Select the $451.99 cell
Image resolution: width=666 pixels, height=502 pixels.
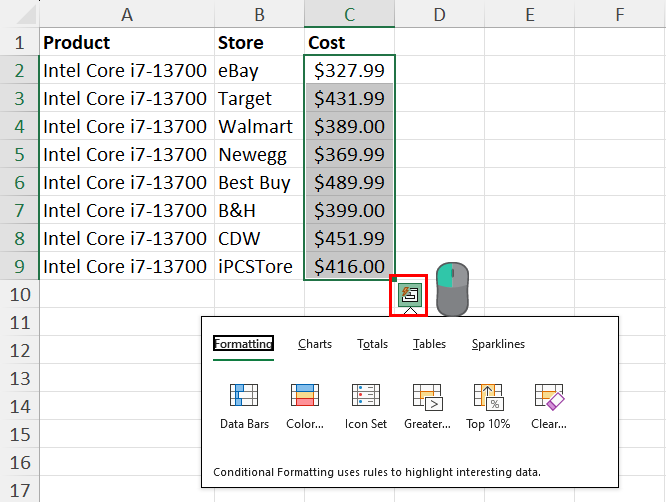pyautogui.click(x=350, y=239)
